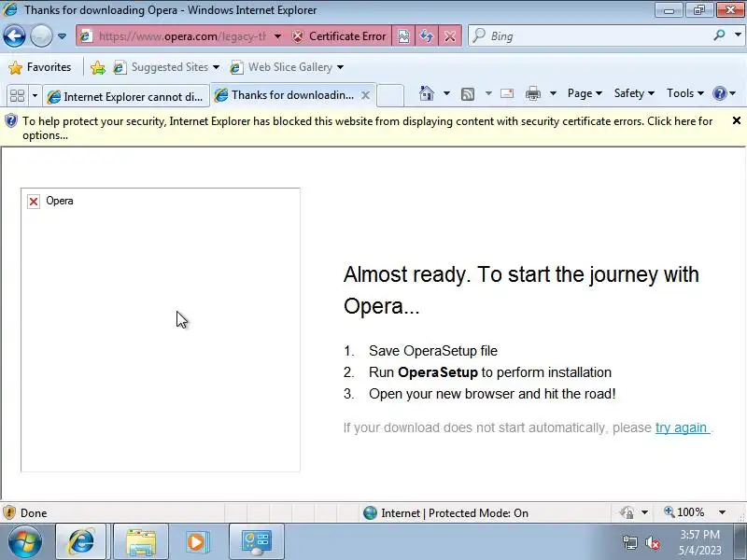Click the status bar security shield icon
This screenshot has height=560, width=747.
(9, 512)
